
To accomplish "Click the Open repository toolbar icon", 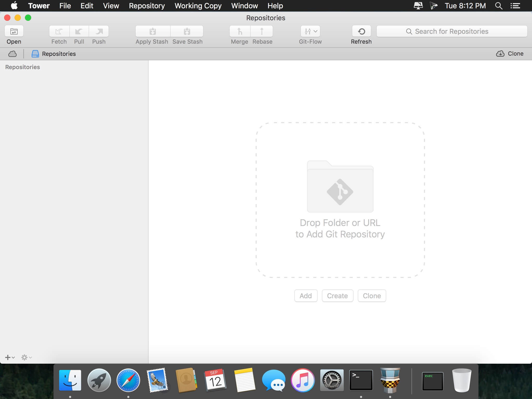I will point(14,31).
